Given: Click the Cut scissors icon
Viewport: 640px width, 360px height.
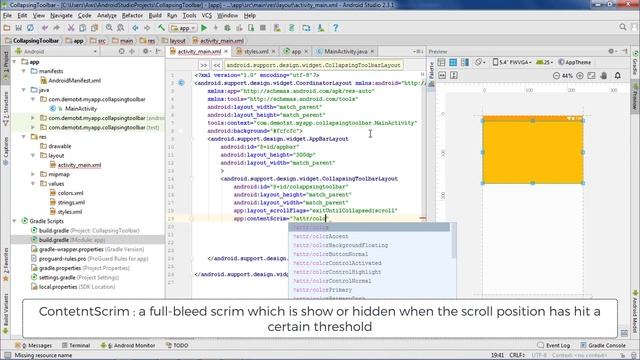Looking at the screenshot, I should [x=71, y=28].
